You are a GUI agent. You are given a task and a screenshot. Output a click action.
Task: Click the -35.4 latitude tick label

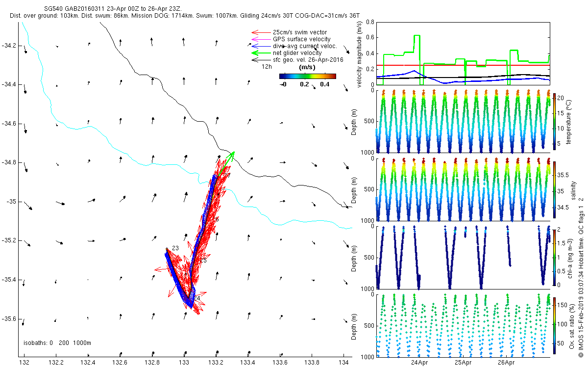coord(9,280)
